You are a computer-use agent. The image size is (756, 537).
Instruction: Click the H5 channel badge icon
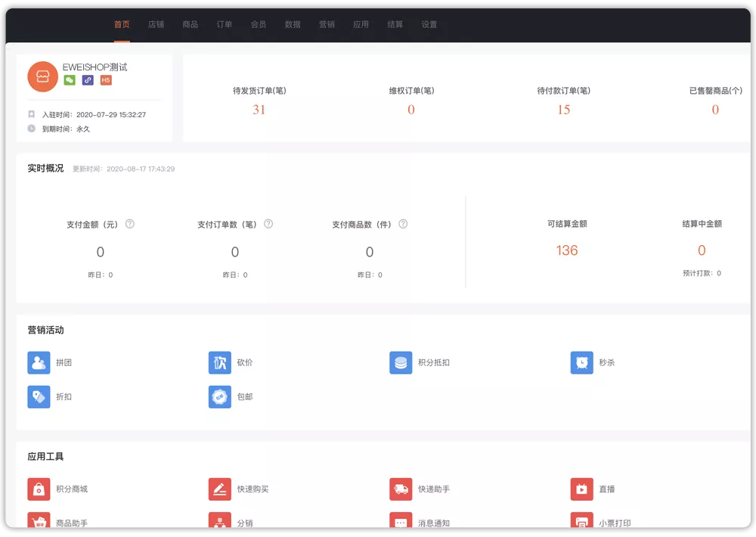pyautogui.click(x=106, y=80)
